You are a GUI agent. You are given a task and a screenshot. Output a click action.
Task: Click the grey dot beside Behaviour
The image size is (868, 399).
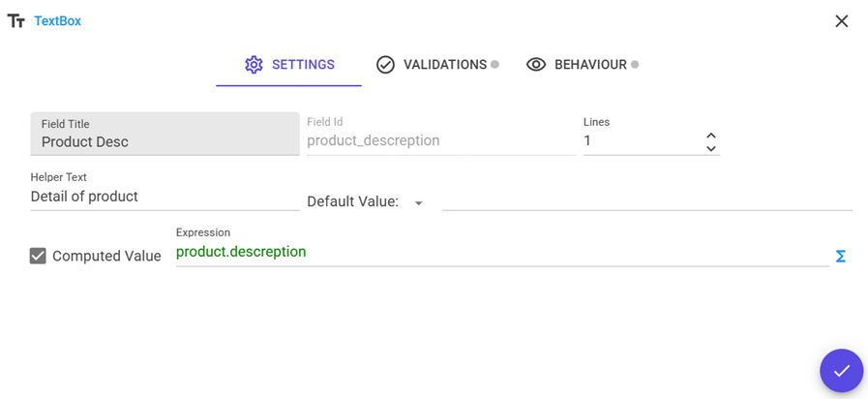pyautogui.click(x=635, y=65)
